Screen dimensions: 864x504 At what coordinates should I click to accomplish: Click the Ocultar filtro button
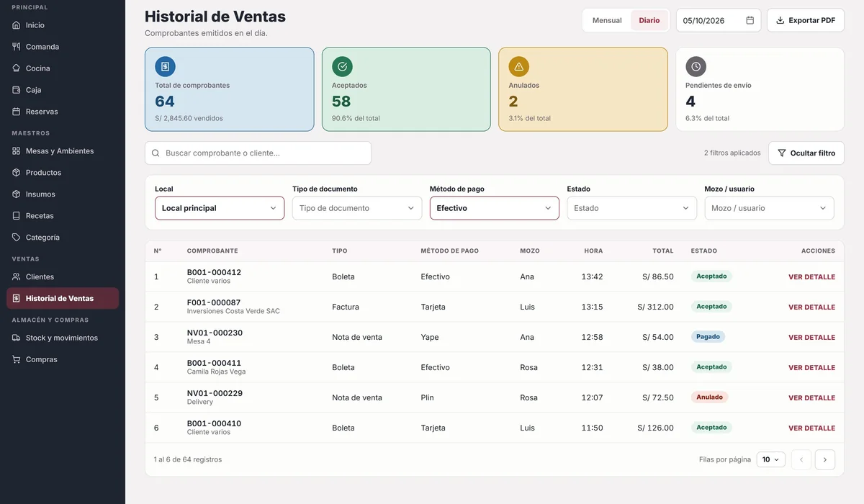tap(806, 153)
